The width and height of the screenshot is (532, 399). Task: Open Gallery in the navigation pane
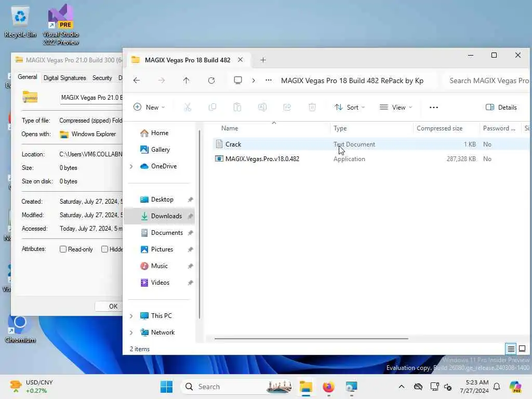pos(160,150)
